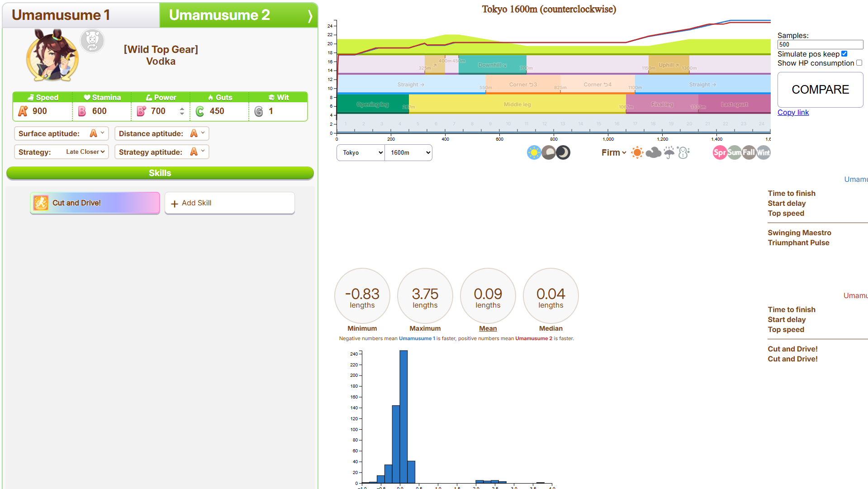Viewport: 868px width, 489px height.
Task: Click the Stamina value field 600
Action: click(x=102, y=111)
